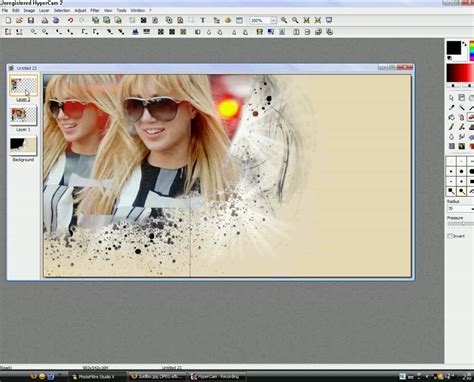Select the Background layer thumbnail

[x=23, y=146]
